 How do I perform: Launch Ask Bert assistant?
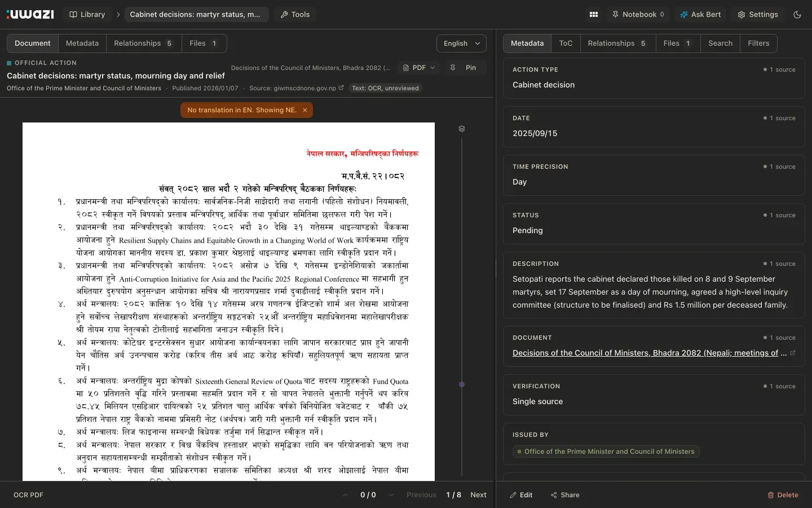700,14
